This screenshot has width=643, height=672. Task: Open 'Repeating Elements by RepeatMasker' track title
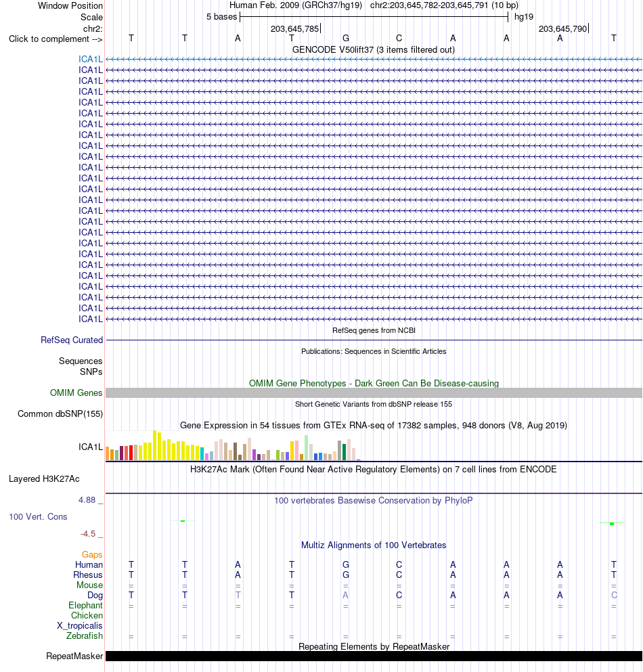(374, 646)
